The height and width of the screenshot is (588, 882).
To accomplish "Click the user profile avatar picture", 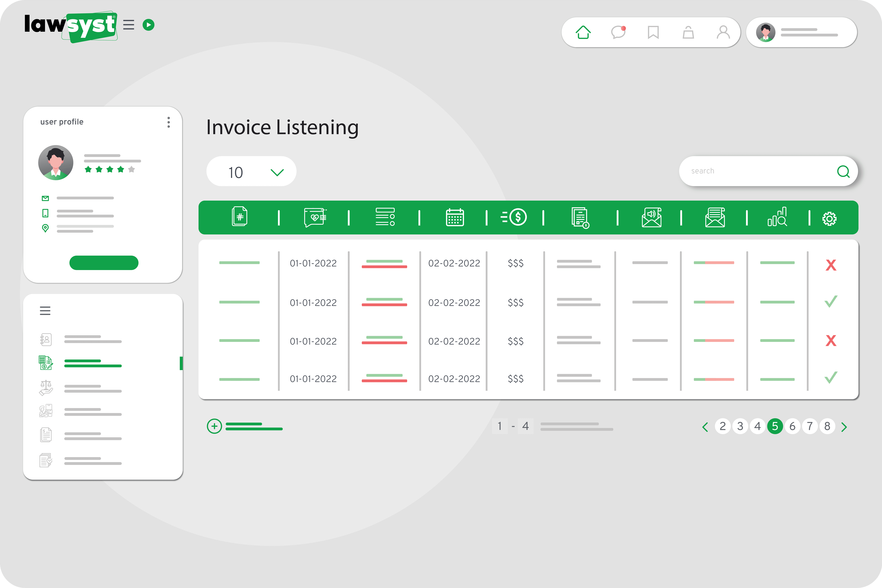I will 56,163.
